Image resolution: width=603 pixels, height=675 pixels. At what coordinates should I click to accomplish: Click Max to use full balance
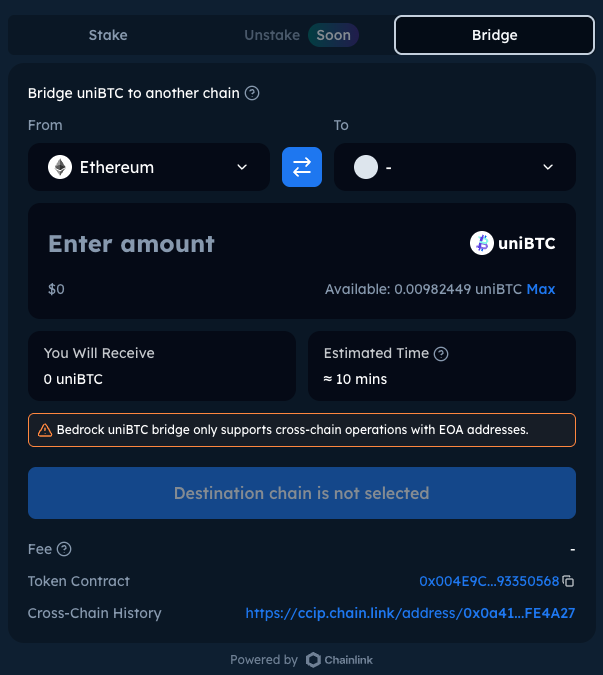[x=541, y=289]
